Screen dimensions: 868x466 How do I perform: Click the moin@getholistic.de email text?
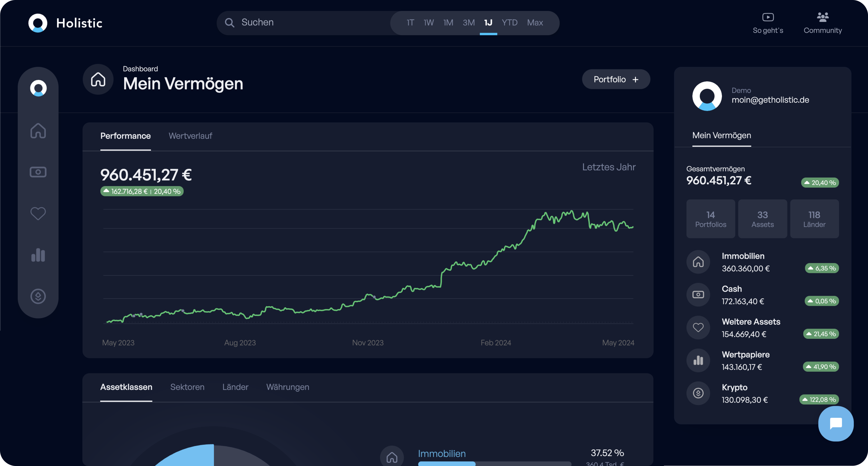click(770, 100)
